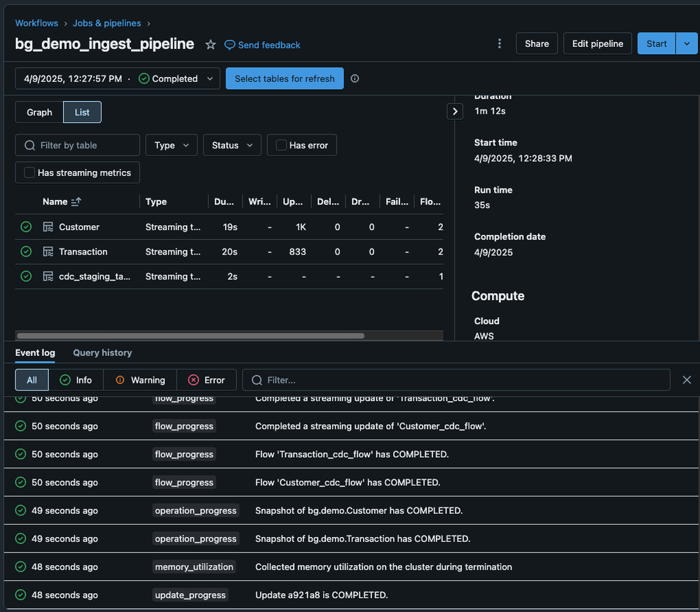Click the Customer row upserted value 1K

301,227
